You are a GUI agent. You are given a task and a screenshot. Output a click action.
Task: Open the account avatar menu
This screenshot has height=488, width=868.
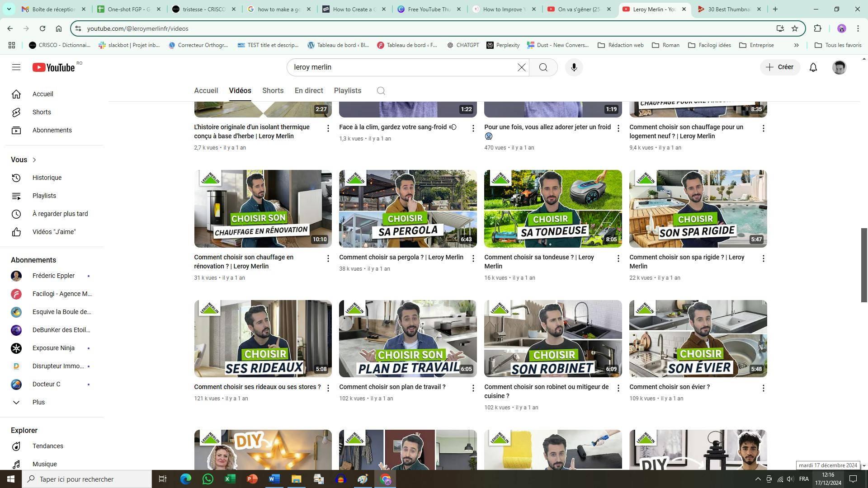point(839,67)
